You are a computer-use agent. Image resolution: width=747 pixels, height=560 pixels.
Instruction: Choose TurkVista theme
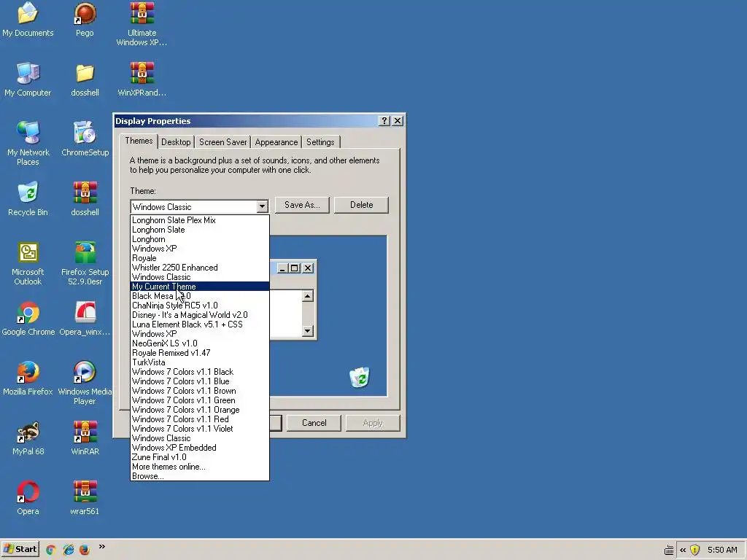point(200,362)
